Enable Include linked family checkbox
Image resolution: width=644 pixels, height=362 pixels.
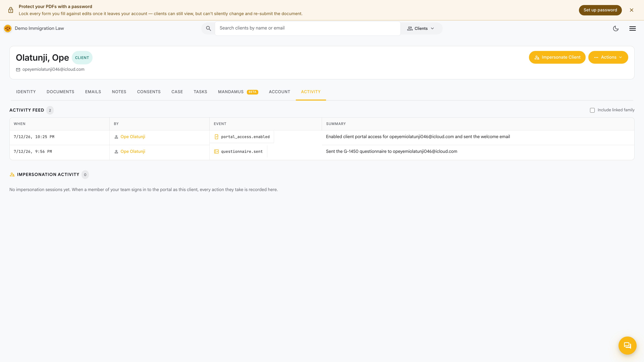coord(592,110)
